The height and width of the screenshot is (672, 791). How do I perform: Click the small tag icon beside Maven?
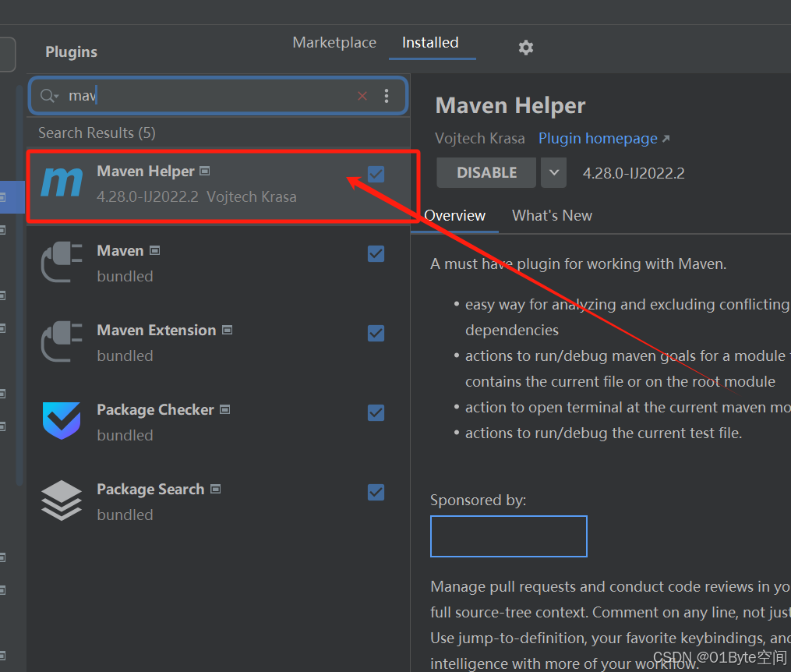coord(155,250)
